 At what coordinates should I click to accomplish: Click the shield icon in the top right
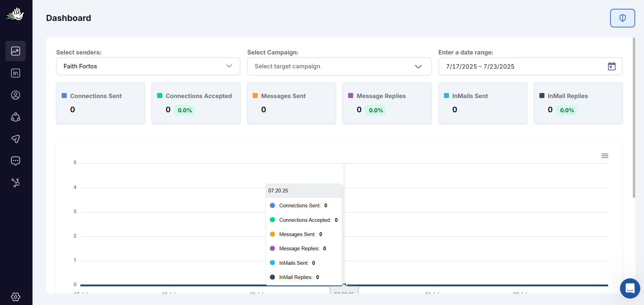622,18
